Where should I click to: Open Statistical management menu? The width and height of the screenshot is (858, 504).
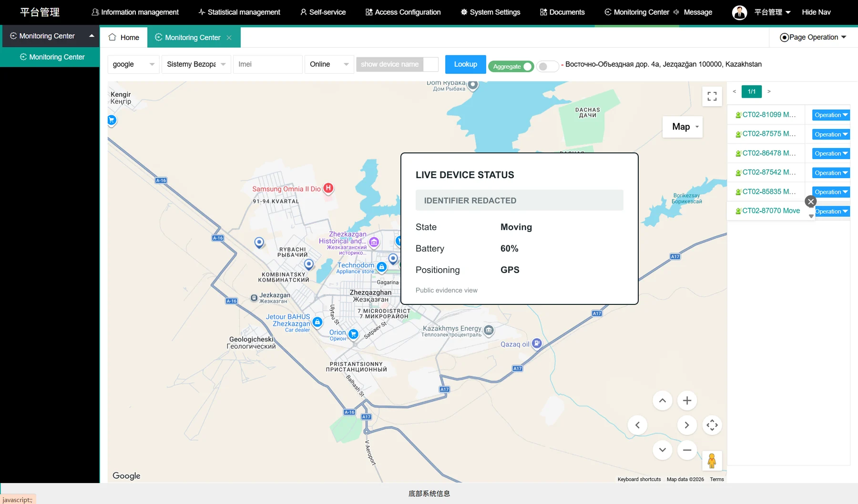[239, 12]
